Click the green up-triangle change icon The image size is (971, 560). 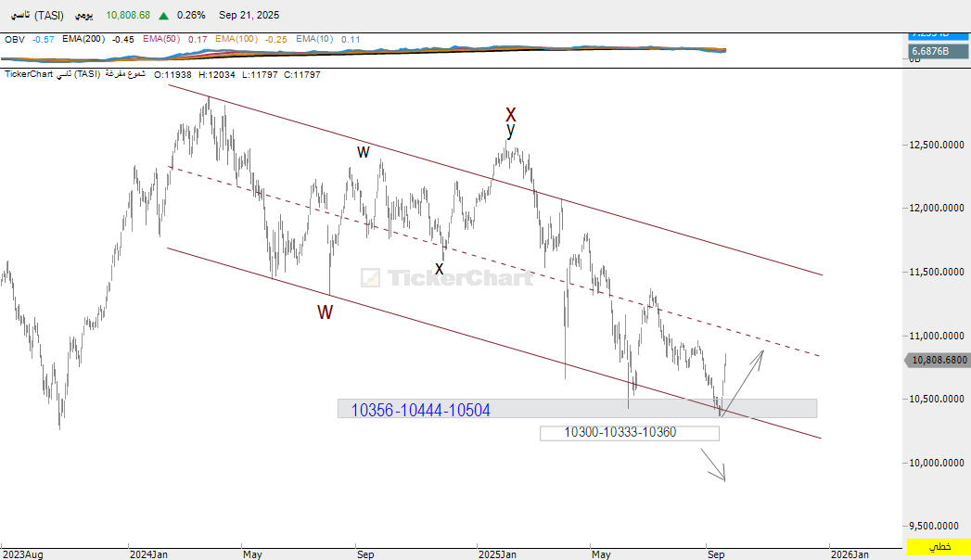(163, 16)
